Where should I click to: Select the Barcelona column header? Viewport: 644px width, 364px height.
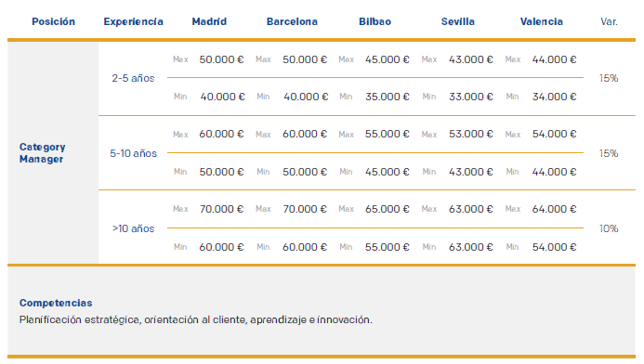[292, 21]
